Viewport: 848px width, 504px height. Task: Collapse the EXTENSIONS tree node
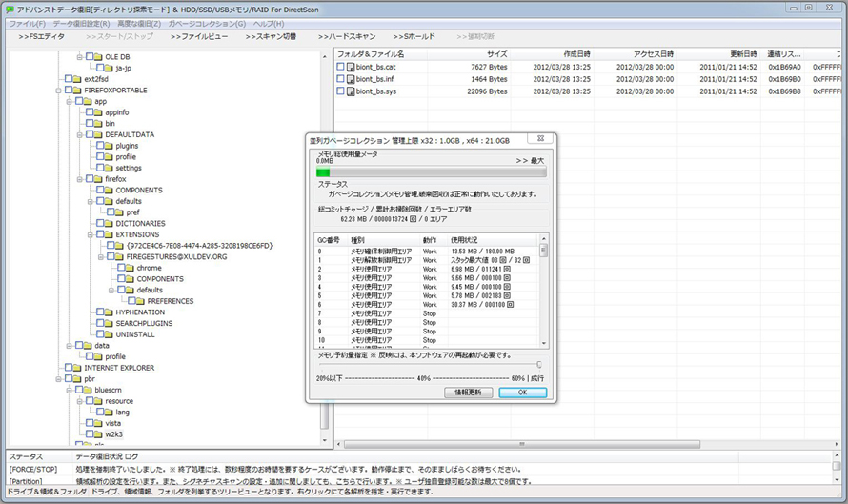point(91,234)
